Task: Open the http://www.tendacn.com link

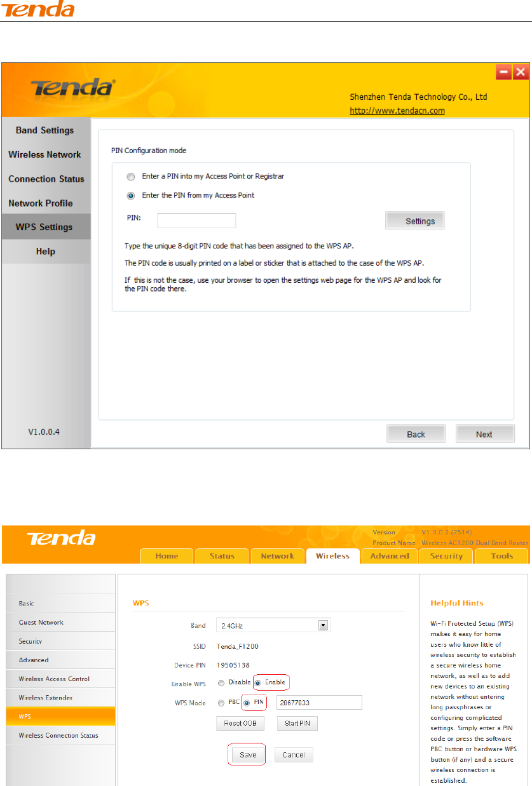Action: 397,111
